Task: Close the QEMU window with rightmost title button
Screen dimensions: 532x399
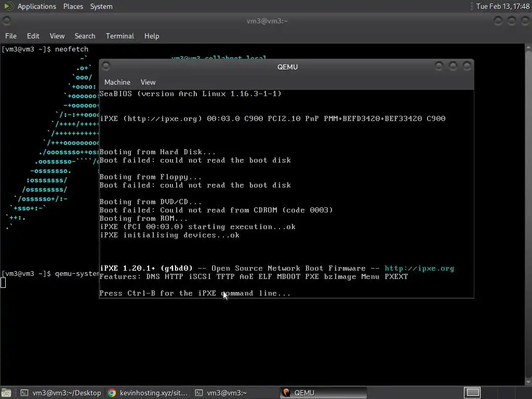Action: 467,66
